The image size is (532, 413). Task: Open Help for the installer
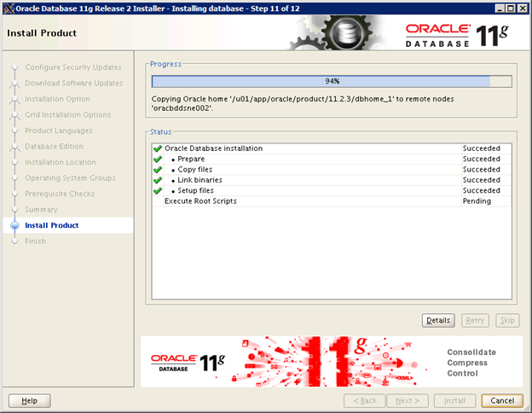click(30, 400)
